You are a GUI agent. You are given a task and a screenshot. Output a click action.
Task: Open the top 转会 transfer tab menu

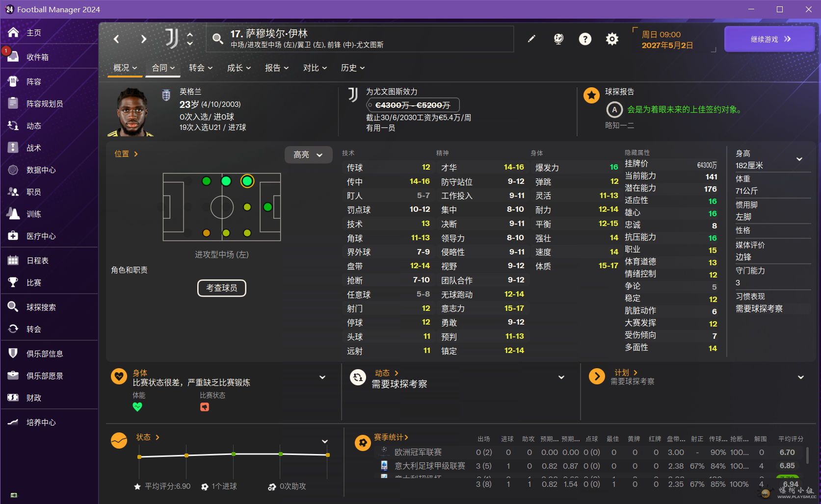(201, 68)
